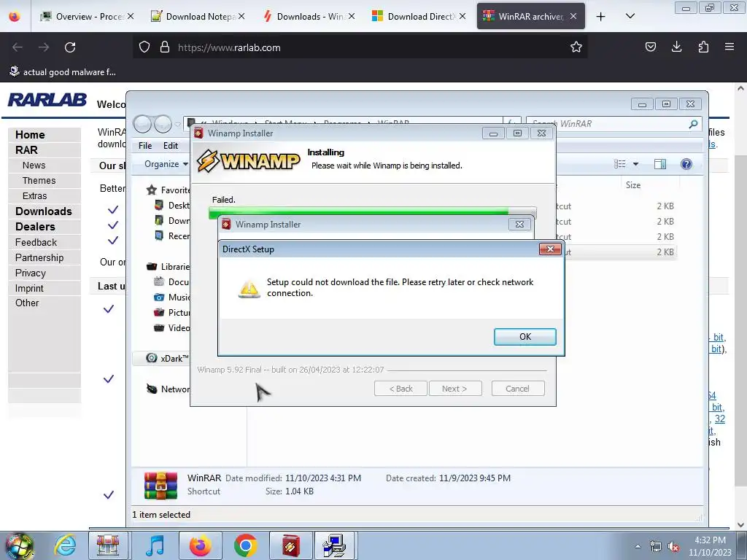
Task: Open Partnership in RARLAB sidebar
Action: pyautogui.click(x=39, y=257)
